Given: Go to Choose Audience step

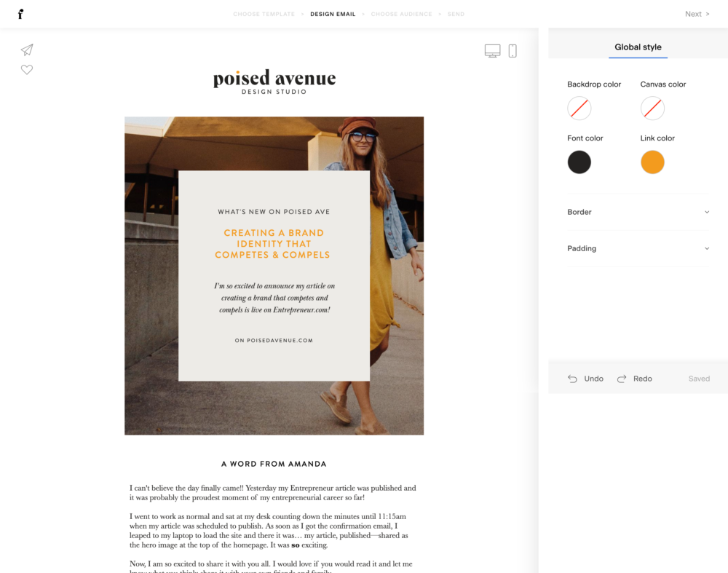Looking at the screenshot, I should [401, 14].
